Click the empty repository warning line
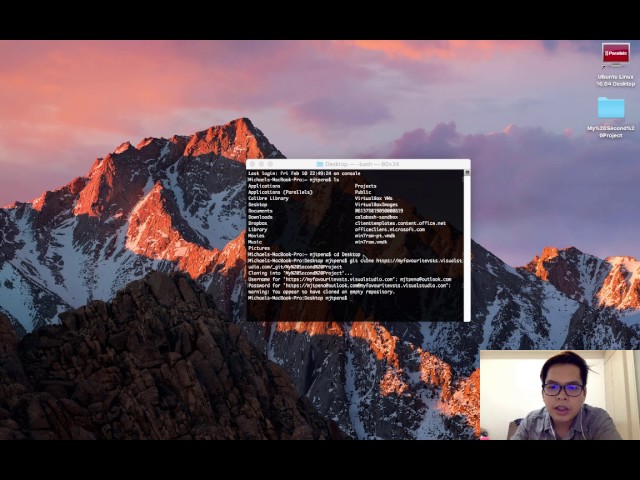 coord(321,292)
